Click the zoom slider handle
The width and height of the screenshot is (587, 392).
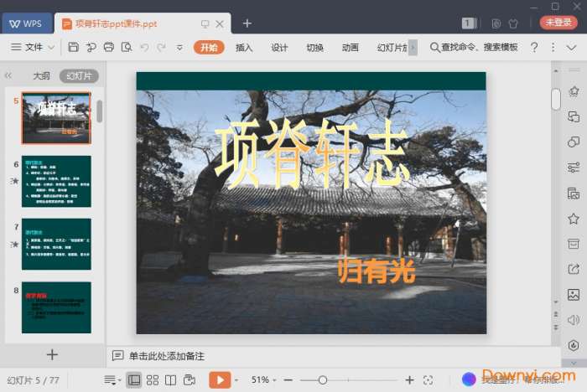point(323,380)
